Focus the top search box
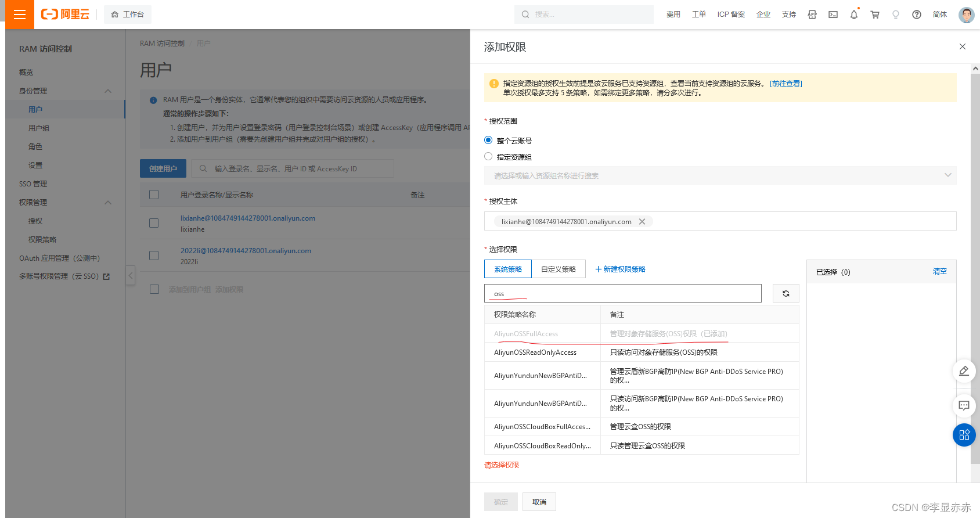The image size is (980, 518). [584, 15]
